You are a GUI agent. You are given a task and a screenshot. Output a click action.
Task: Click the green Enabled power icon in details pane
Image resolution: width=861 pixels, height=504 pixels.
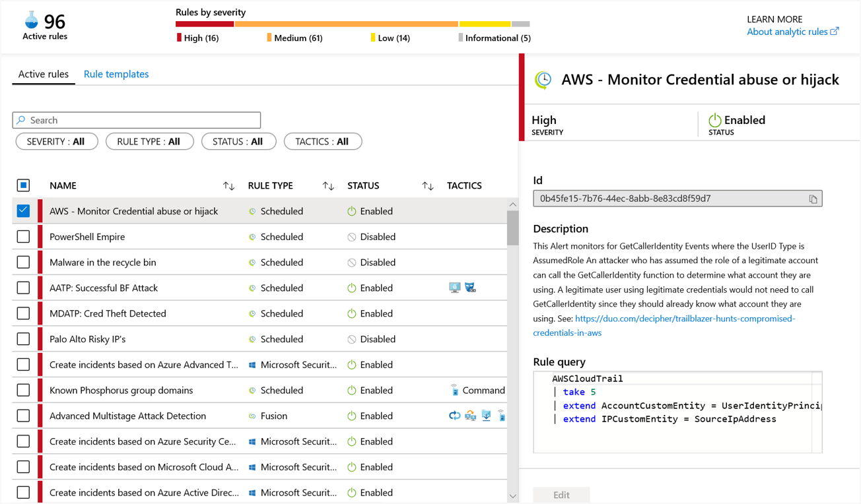pyautogui.click(x=714, y=120)
